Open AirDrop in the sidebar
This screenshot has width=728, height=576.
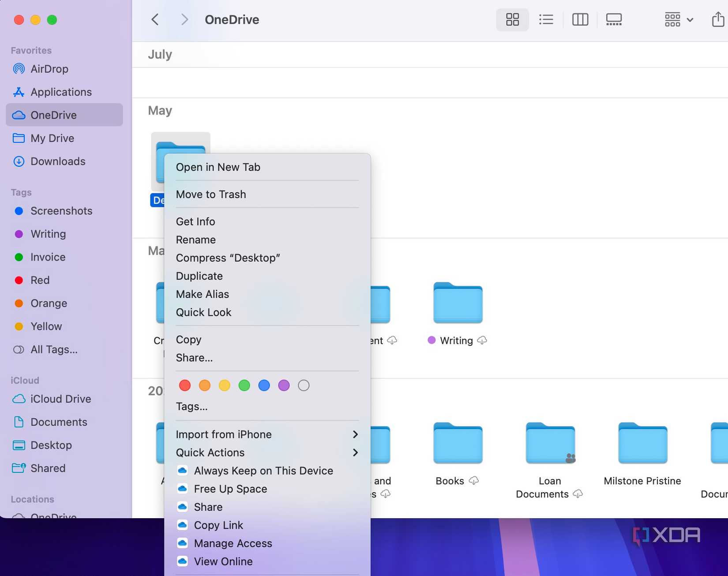point(49,69)
